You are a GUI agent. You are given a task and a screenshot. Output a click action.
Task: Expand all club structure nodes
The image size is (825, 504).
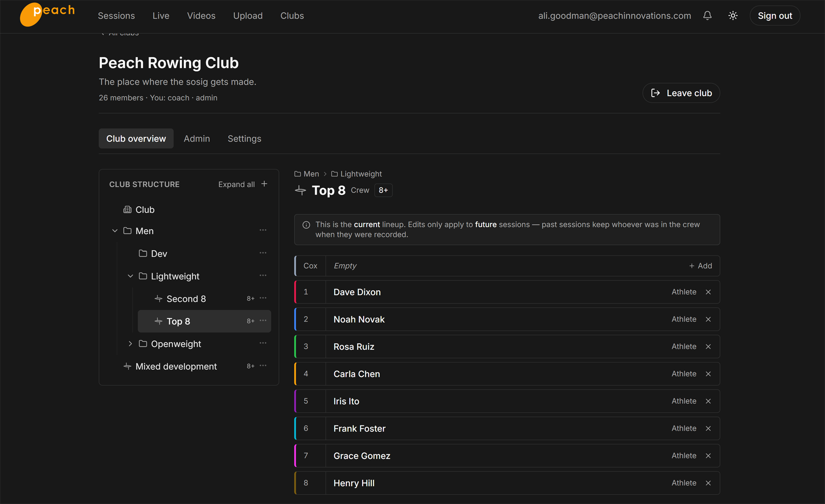tap(236, 184)
